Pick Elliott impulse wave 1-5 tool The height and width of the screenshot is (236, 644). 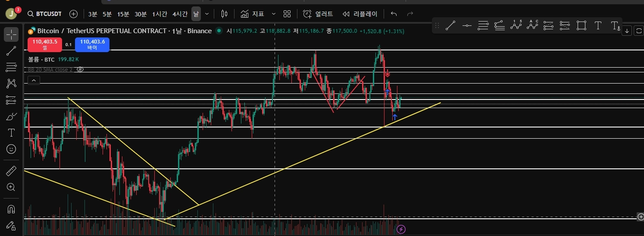point(516,25)
